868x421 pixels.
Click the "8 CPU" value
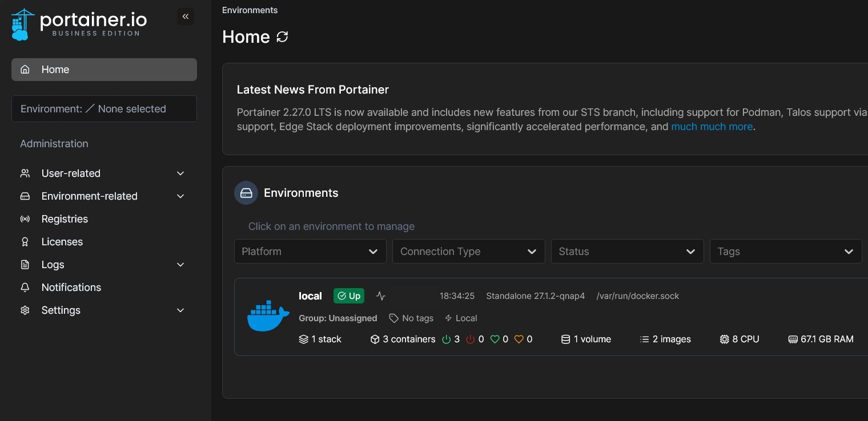pyautogui.click(x=746, y=339)
